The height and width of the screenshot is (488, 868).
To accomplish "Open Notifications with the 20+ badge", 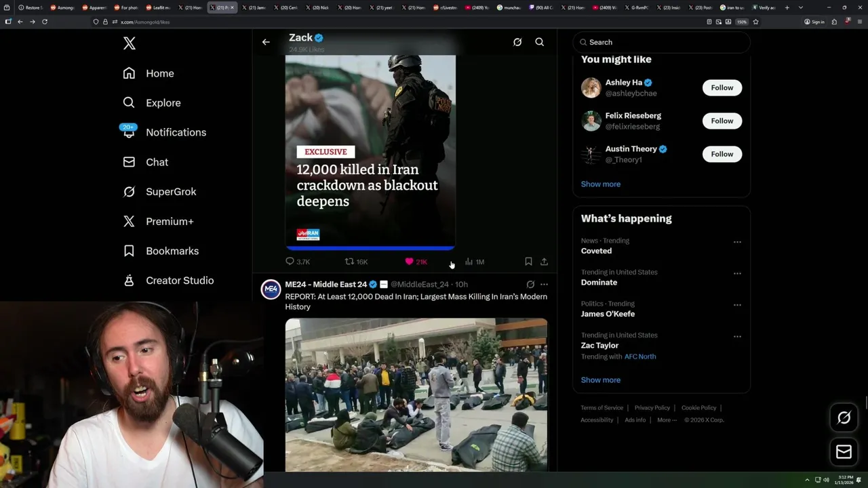I will click(164, 132).
